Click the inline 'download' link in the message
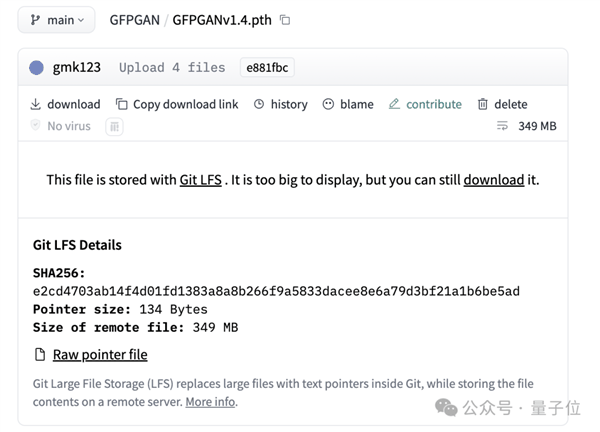Viewport: 600px width, 432px height. 493,180
